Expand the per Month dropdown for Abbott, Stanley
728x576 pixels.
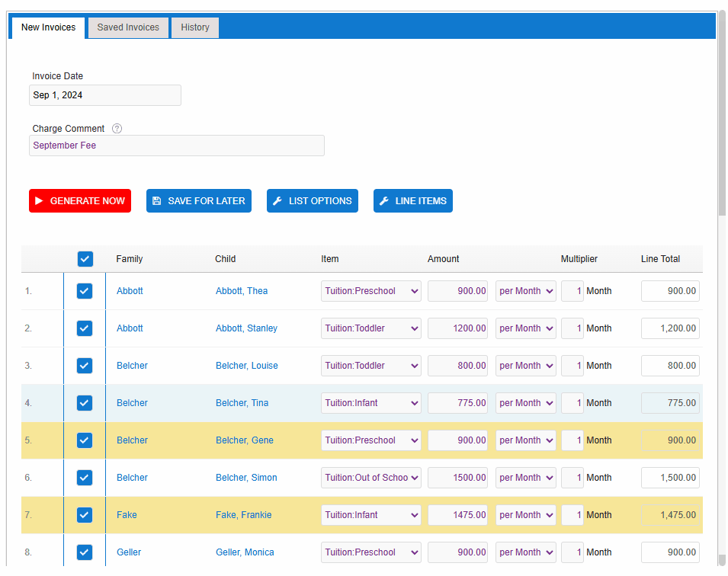(525, 328)
